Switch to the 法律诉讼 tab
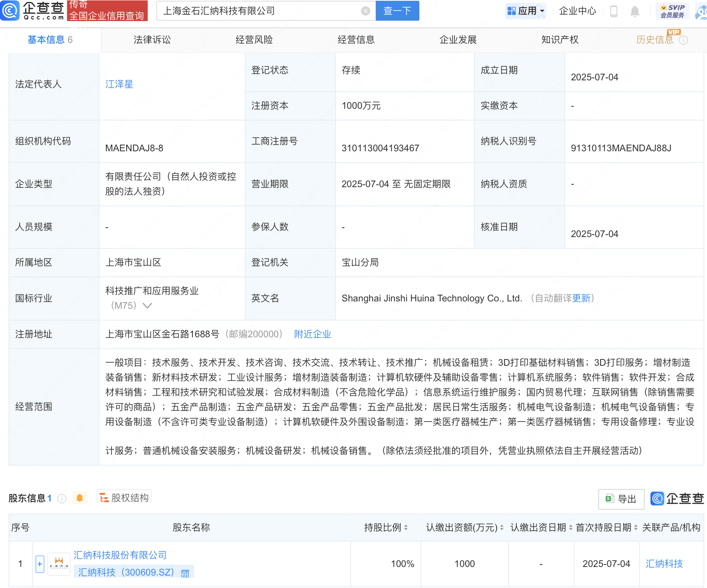Image resolution: width=707 pixels, height=588 pixels. [x=152, y=40]
